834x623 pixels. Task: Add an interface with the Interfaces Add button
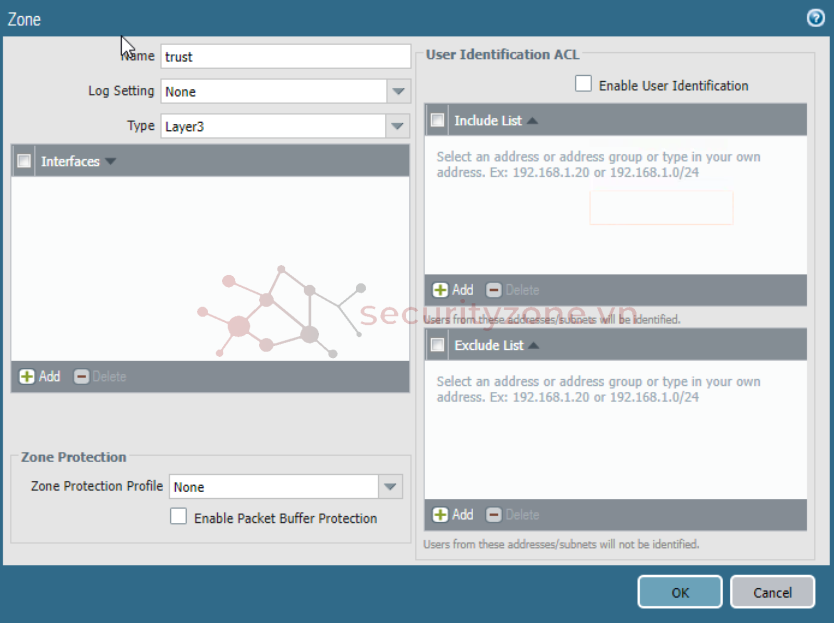click(x=40, y=377)
